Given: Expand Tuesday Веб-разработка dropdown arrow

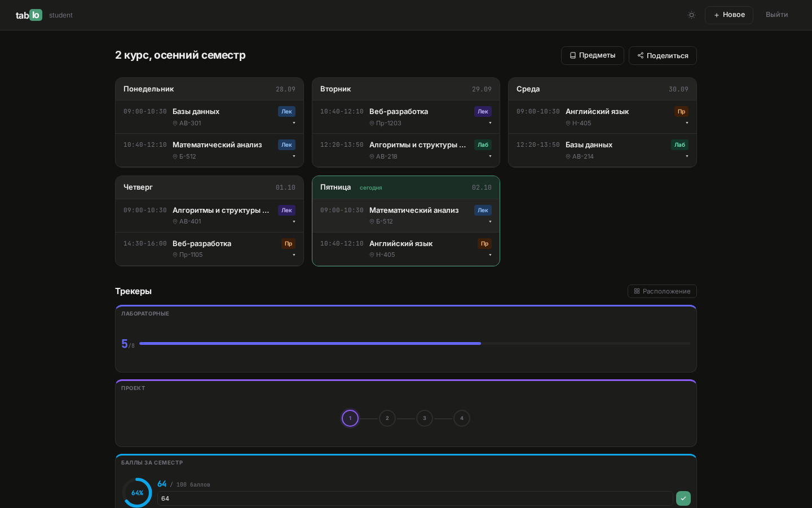Looking at the screenshot, I should pos(490,123).
